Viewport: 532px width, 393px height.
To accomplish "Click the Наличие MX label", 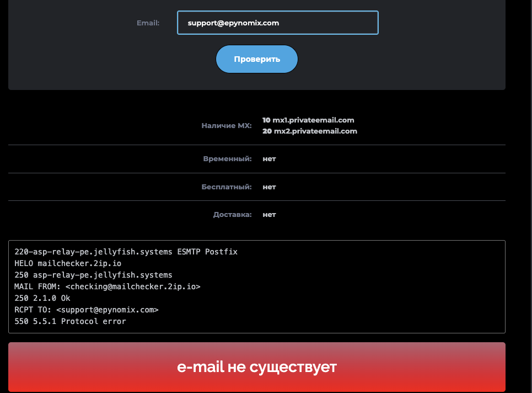I will coord(226,126).
